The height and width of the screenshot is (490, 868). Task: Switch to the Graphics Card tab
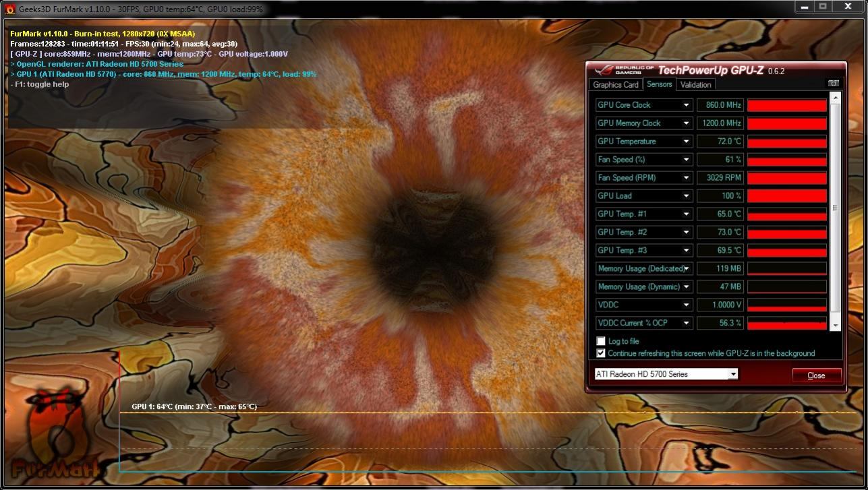pos(615,85)
